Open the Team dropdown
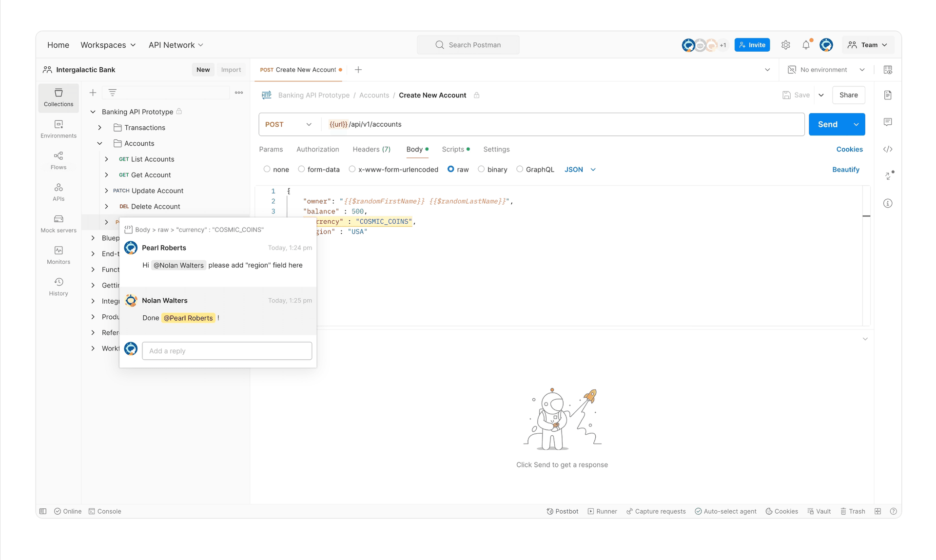The width and height of the screenshot is (936, 560). tap(868, 45)
